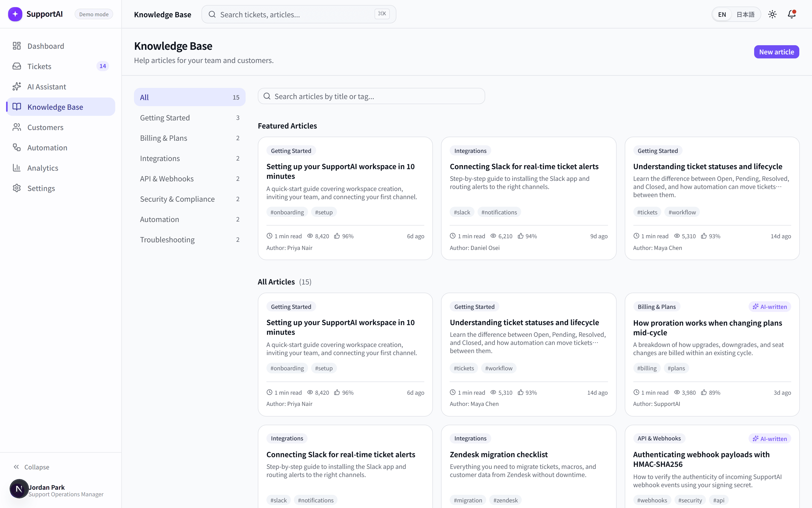The width and height of the screenshot is (812, 508).
Task: Click the Knowledge Base book icon
Action: [x=17, y=107]
